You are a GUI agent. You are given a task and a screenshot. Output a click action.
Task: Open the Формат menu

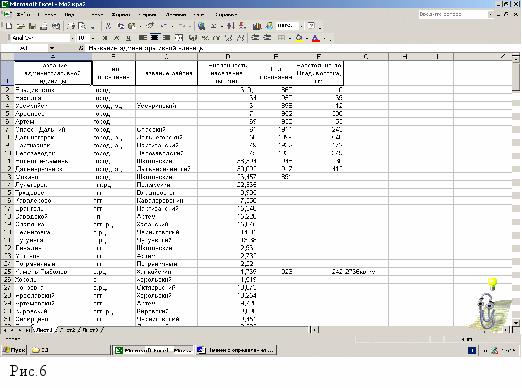(120, 15)
